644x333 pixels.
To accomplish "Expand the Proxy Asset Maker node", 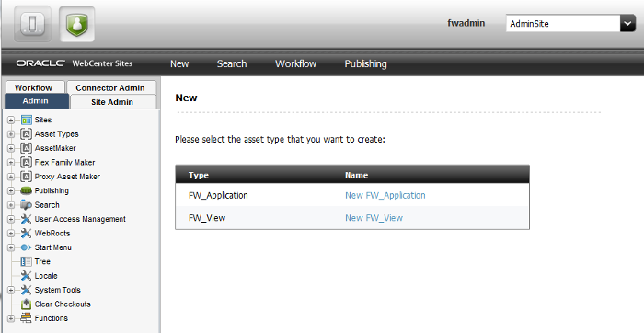I will [x=11, y=177].
